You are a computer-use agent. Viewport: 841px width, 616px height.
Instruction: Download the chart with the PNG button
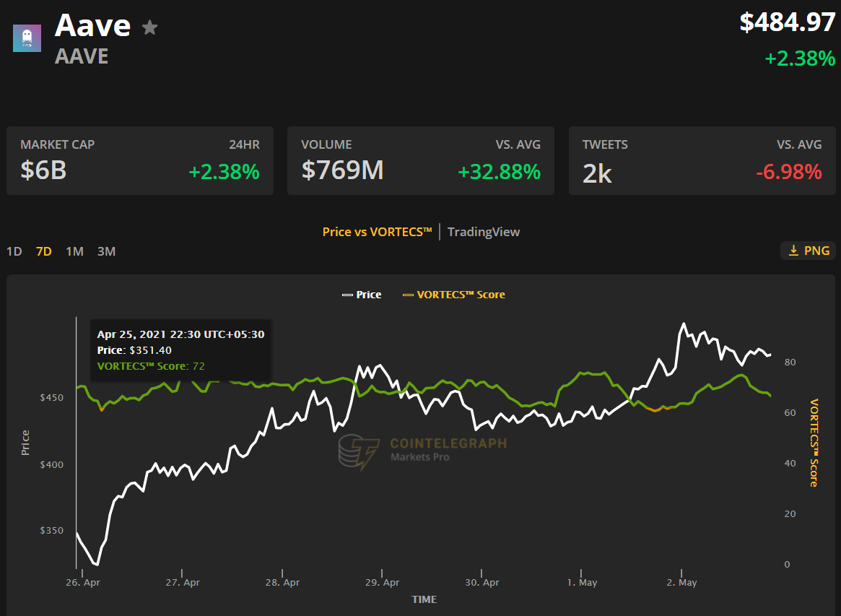809,251
